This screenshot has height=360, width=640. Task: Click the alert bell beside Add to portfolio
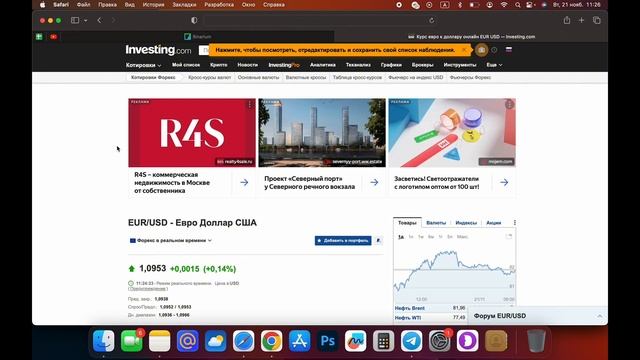pos(378,240)
